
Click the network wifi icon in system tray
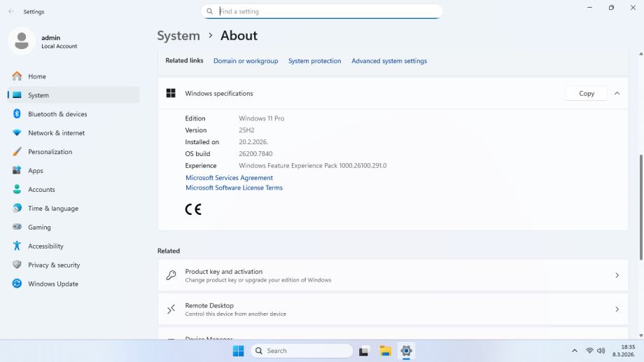tap(589, 351)
